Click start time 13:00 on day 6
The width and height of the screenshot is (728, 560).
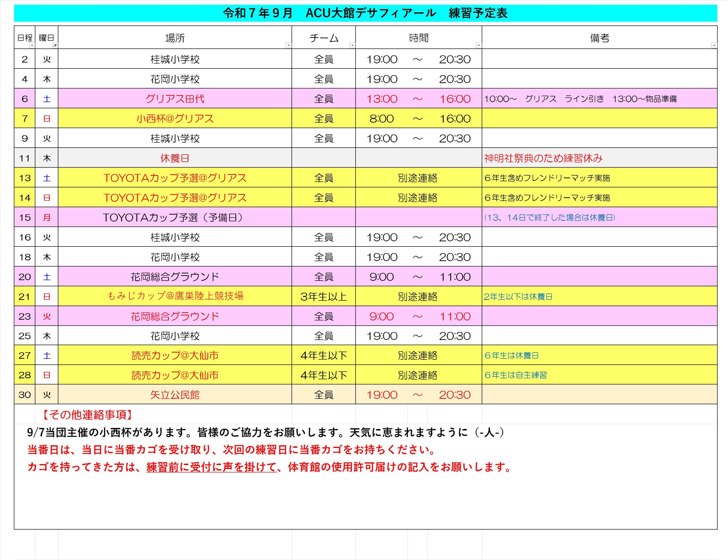[x=382, y=99]
